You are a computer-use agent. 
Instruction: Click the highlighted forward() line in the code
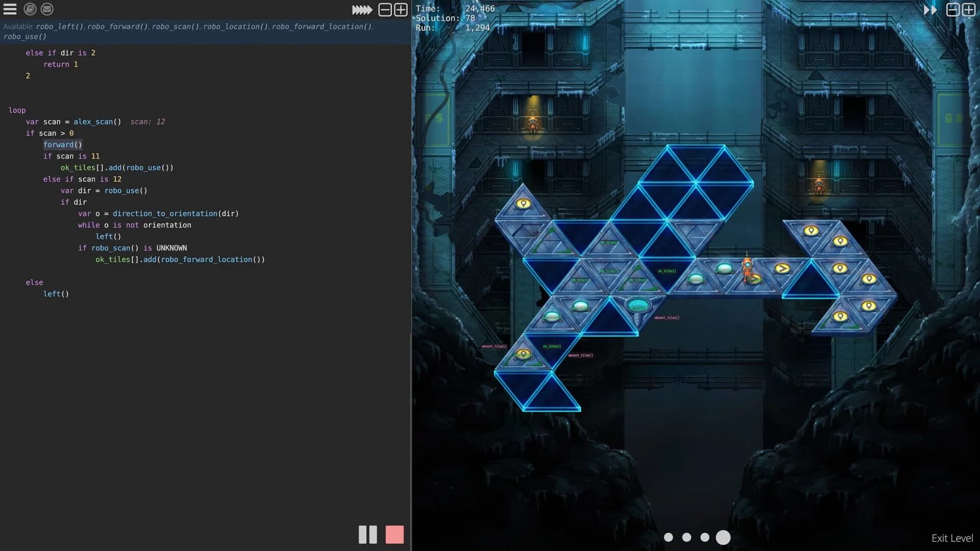click(x=63, y=144)
